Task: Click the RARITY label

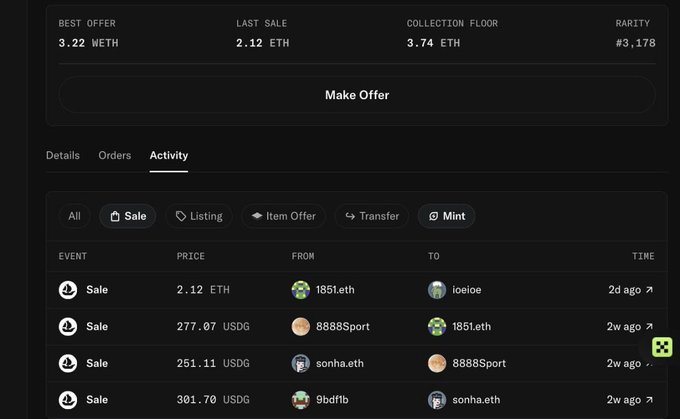Action: (x=632, y=23)
